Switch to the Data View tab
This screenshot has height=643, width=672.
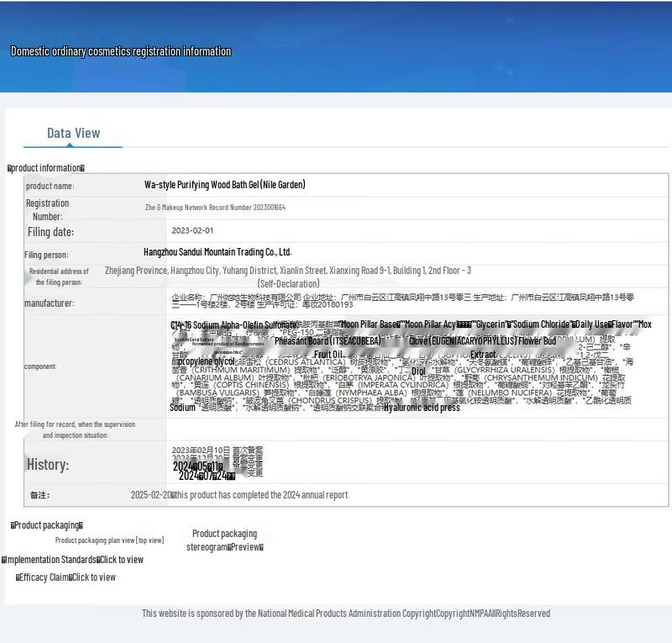(73, 133)
